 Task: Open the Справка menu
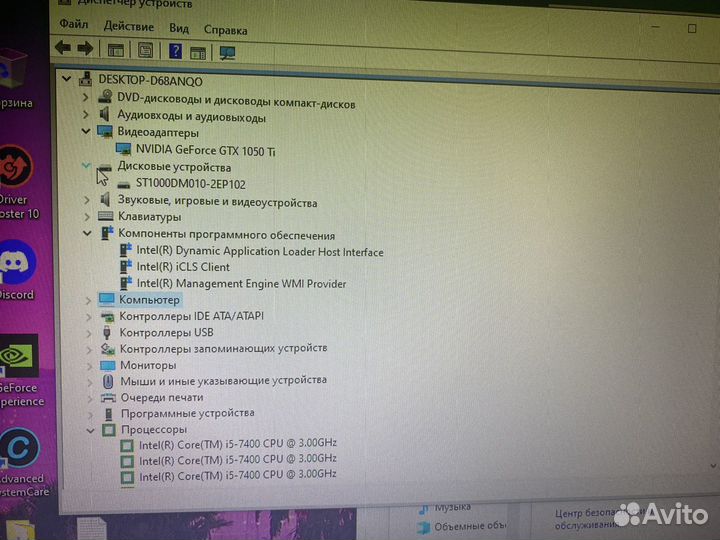pyautogui.click(x=225, y=30)
